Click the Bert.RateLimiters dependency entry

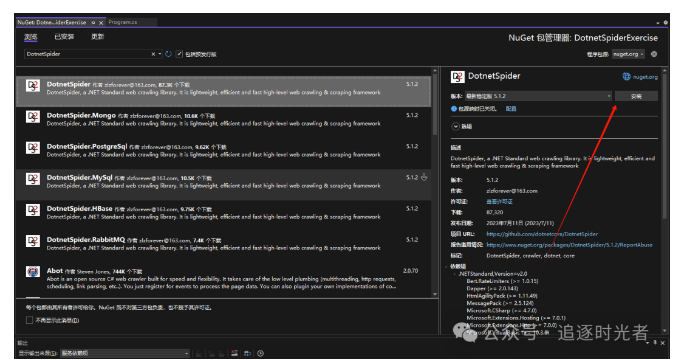502,281
